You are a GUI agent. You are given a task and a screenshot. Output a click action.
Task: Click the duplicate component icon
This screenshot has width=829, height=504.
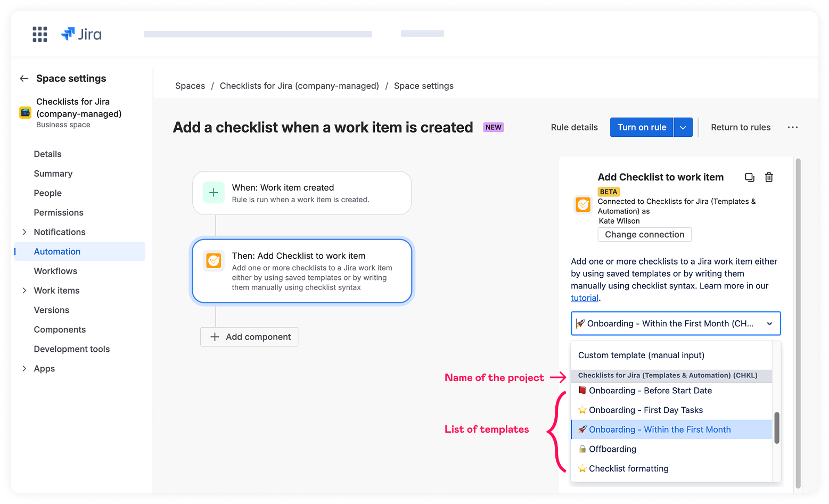tap(750, 177)
